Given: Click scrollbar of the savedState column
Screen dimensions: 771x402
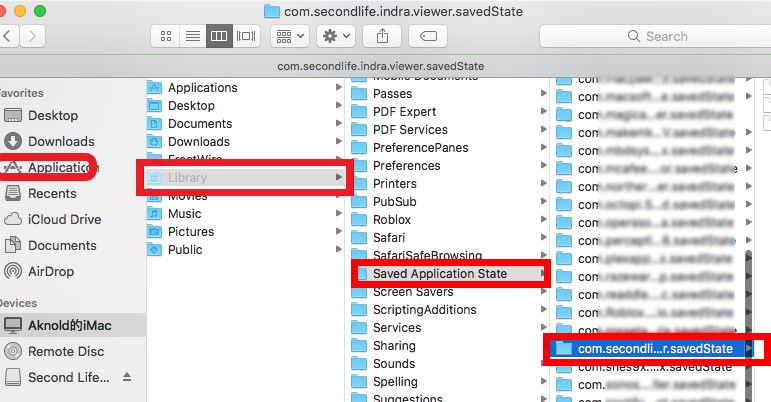Looking at the screenshot, I should tap(749, 326).
